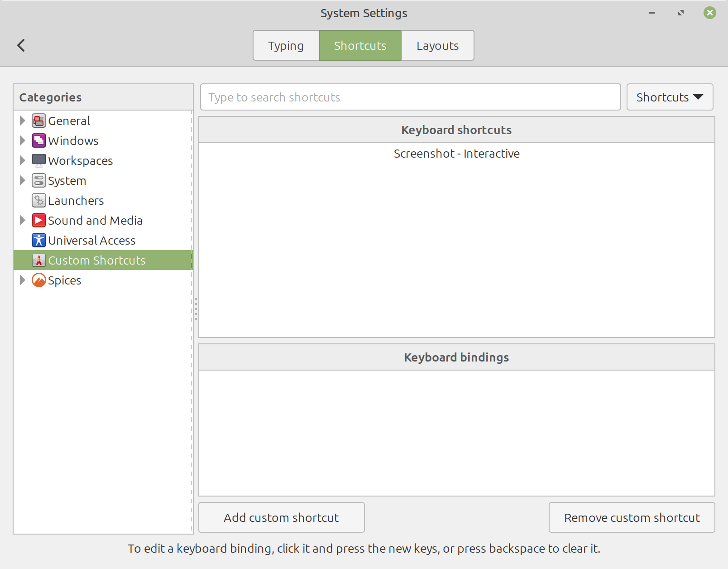The image size is (728, 569).
Task: Click the Launchers gear icon
Action: (39, 201)
